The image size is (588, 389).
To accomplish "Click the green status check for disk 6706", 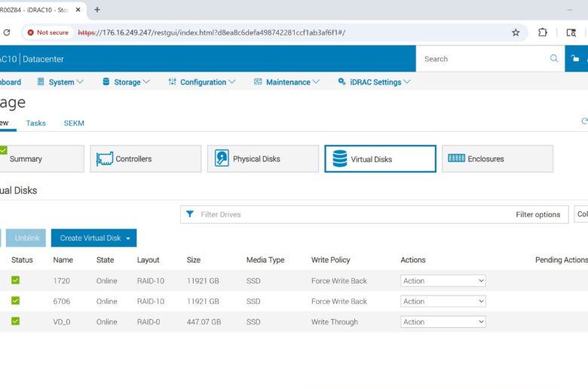I will pyautogui.click(x=15, y=301).
